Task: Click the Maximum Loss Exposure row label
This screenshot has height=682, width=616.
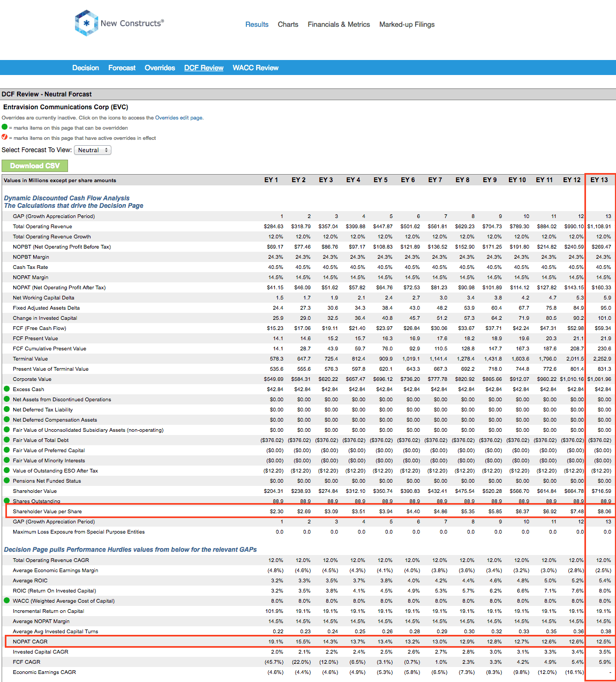Action: point(79,532)
